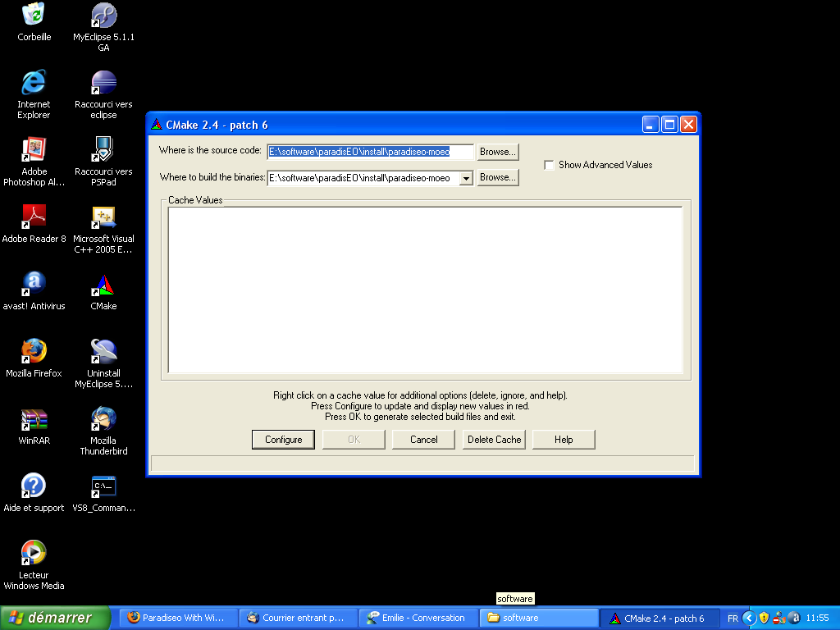Click the Delete Cache button
The image size is (840, 630).
[x=494, y=440]
